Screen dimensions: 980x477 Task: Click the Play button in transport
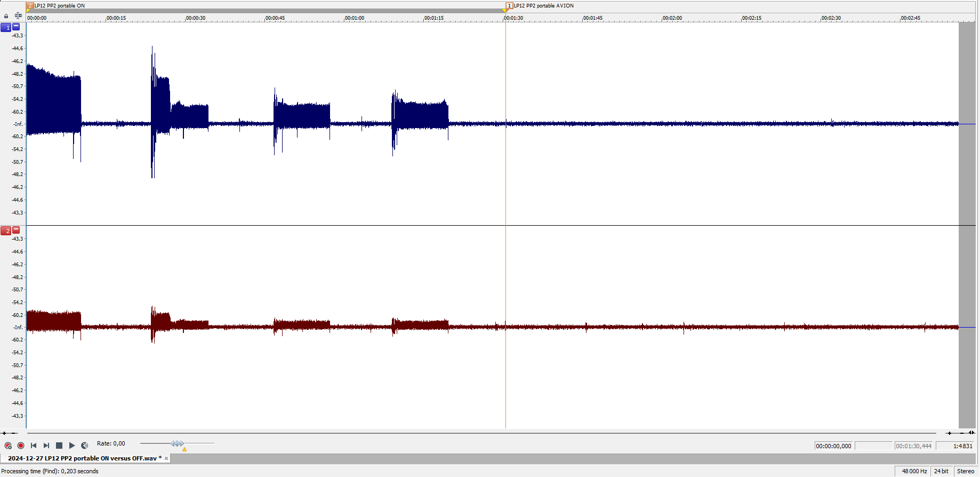coord(72,446)
